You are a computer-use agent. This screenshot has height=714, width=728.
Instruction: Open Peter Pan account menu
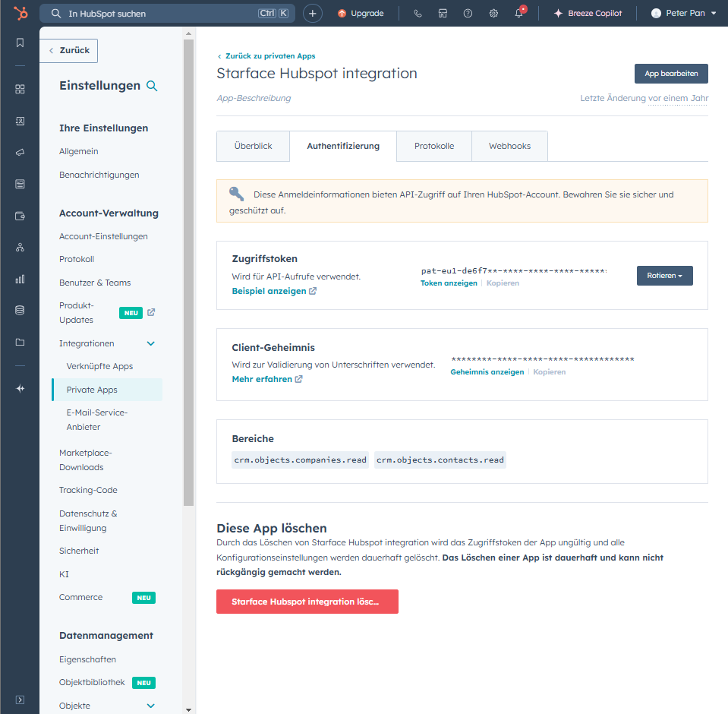[683, 14]
